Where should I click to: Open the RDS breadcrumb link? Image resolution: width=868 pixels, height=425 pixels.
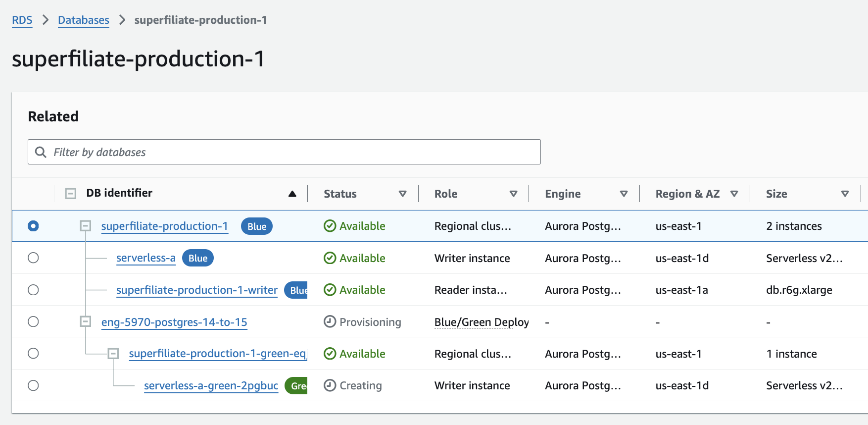tap(22, 20)
